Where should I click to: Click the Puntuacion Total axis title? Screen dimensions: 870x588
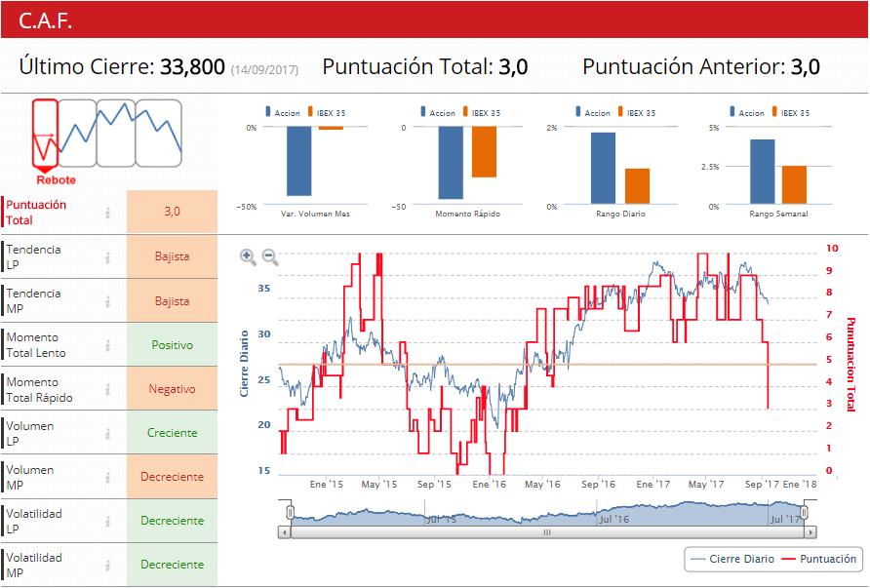coord(850,364)
